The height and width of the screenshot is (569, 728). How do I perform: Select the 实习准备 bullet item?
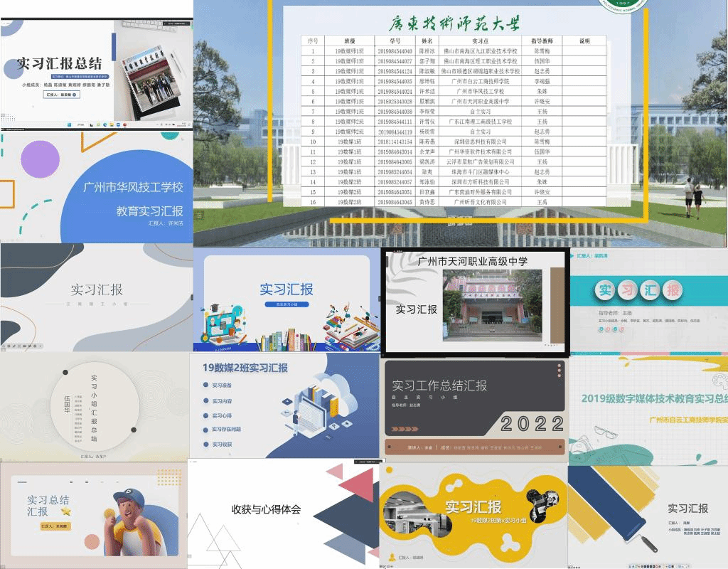tap(221, 385)
